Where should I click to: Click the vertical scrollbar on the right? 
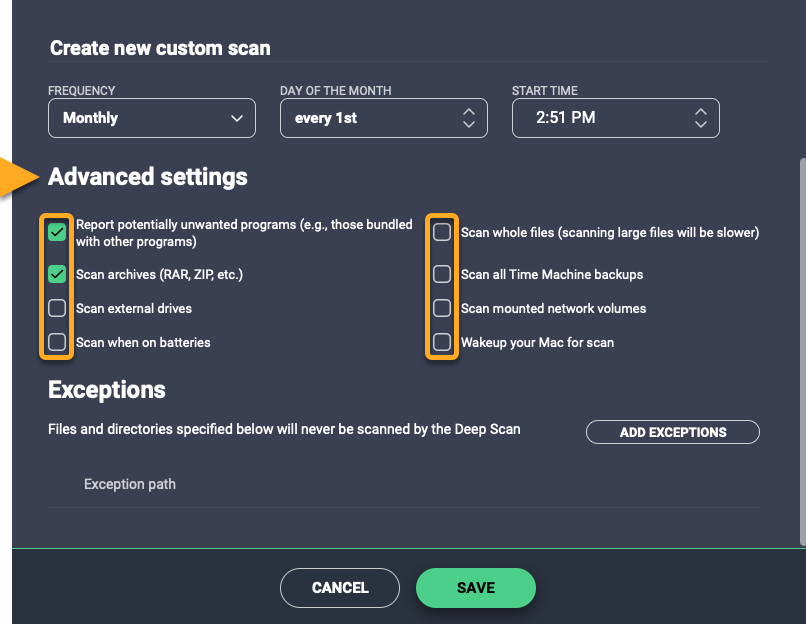(801, 350)
